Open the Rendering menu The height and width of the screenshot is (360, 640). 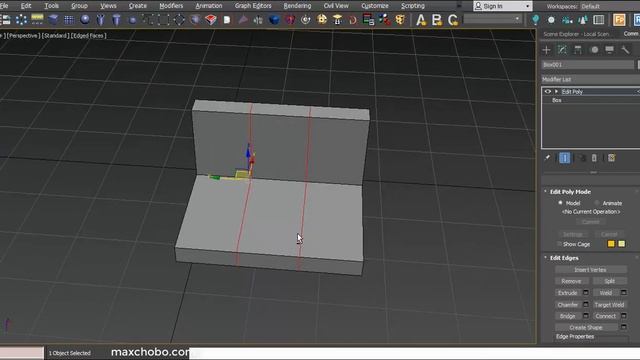pos(297,6)
